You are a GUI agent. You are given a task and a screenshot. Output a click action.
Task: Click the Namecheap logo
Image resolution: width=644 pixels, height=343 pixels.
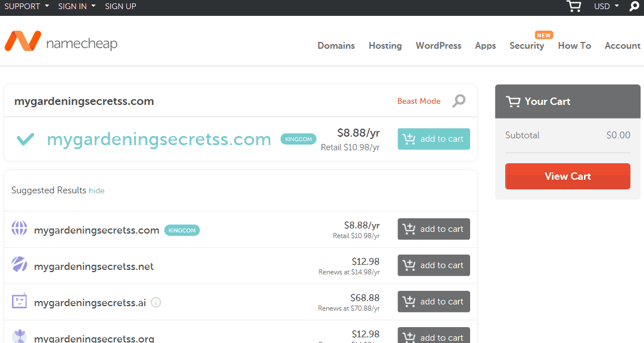click(61, 41)
